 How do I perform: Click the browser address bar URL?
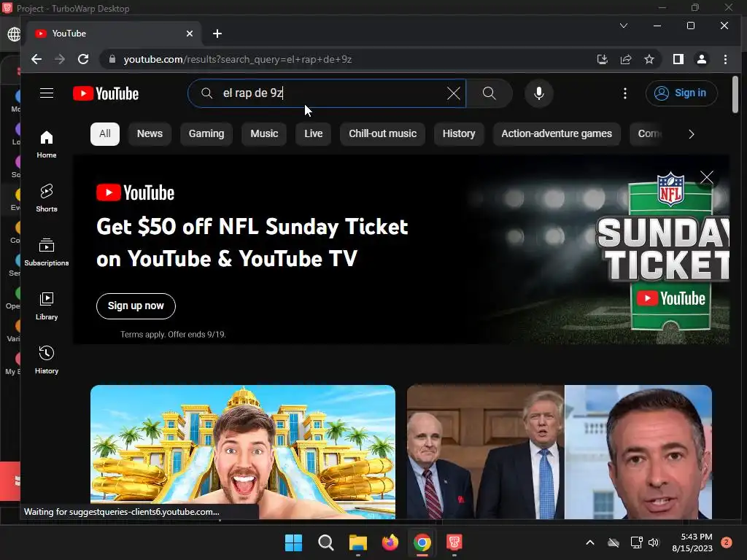tap(237, 59)
